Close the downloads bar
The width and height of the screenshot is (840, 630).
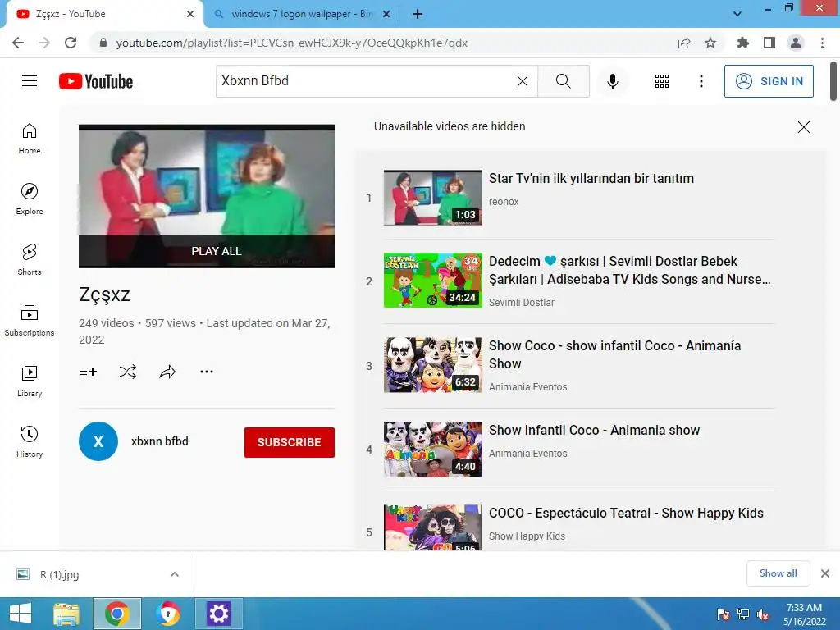tap(825, 573)
